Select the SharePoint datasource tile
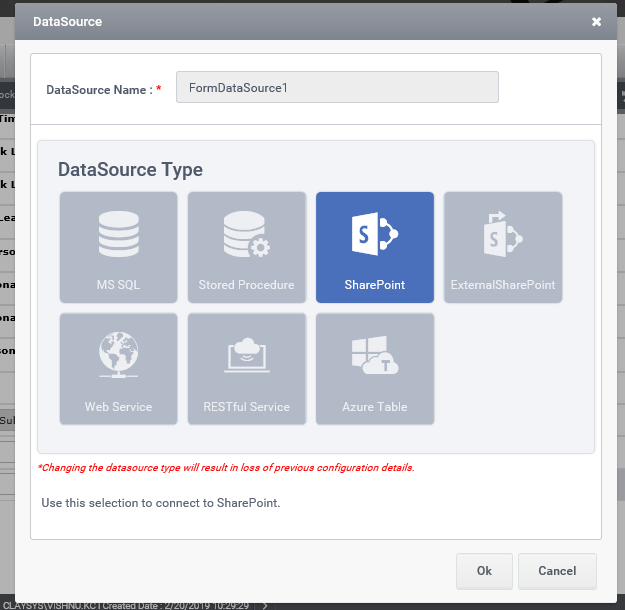This screenshot has height=610, width=625. tap(375, 247)
